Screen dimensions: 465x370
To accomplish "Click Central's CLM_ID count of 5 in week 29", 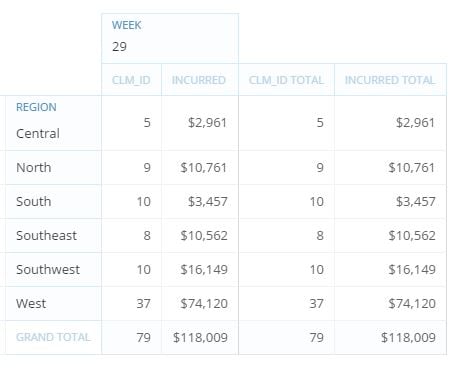I will [147, 123].
